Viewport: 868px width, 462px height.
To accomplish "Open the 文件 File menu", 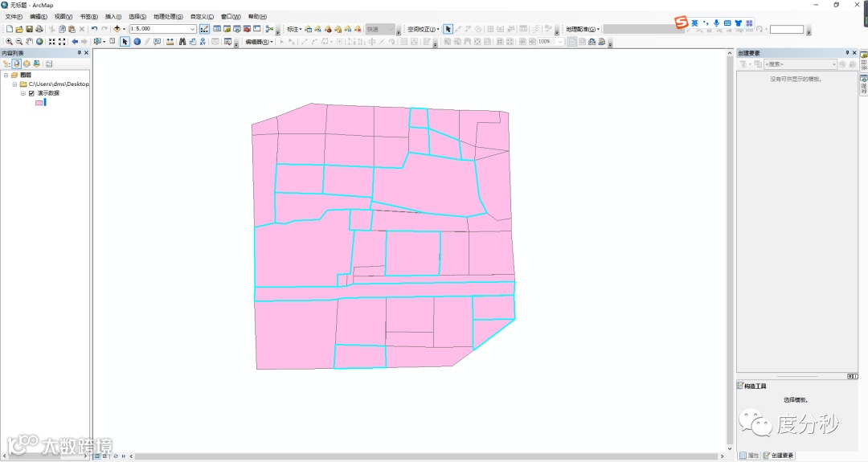I will coord(14,17).
